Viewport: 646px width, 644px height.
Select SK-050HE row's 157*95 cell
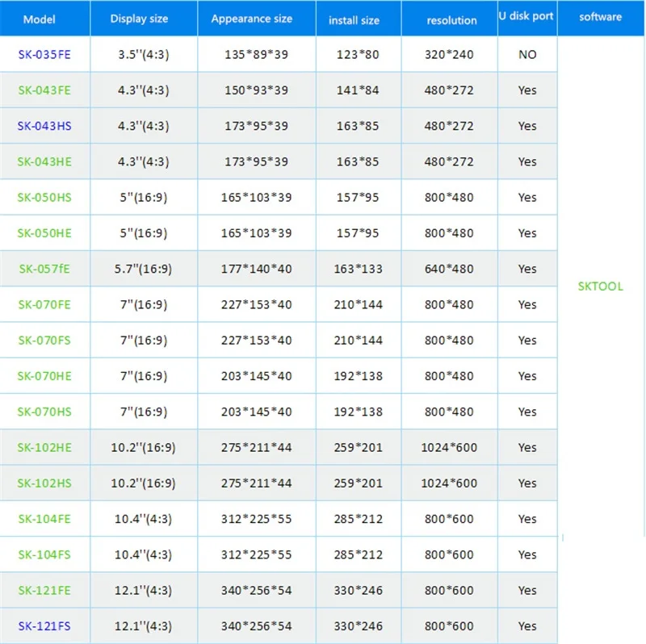[x=358, y=233]
